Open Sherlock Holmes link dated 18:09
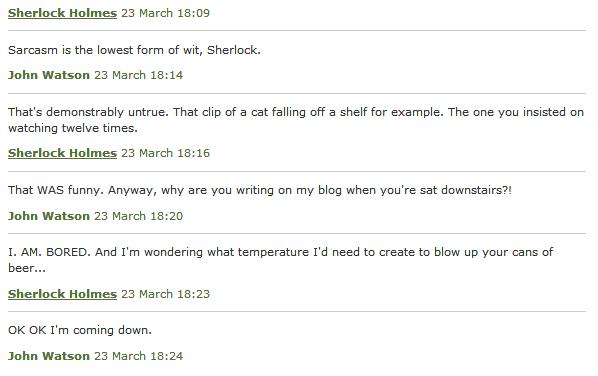Viewport: 598px width, 376px height. (62, 13)
